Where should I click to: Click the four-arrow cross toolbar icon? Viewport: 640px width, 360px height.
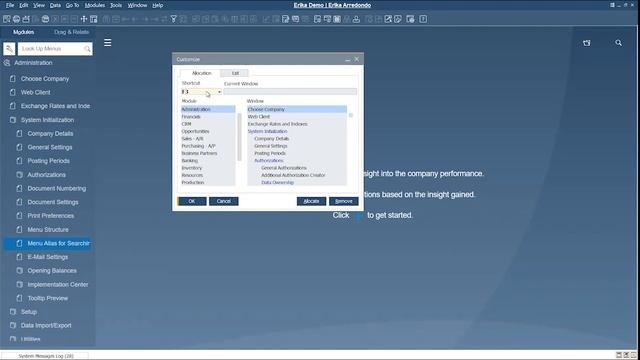point(84,19)
